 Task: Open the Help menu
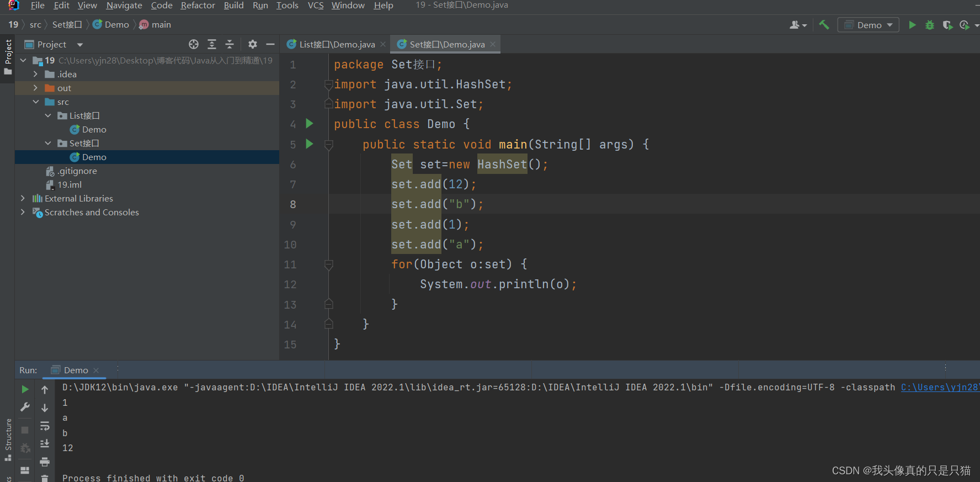coord(384,6)
